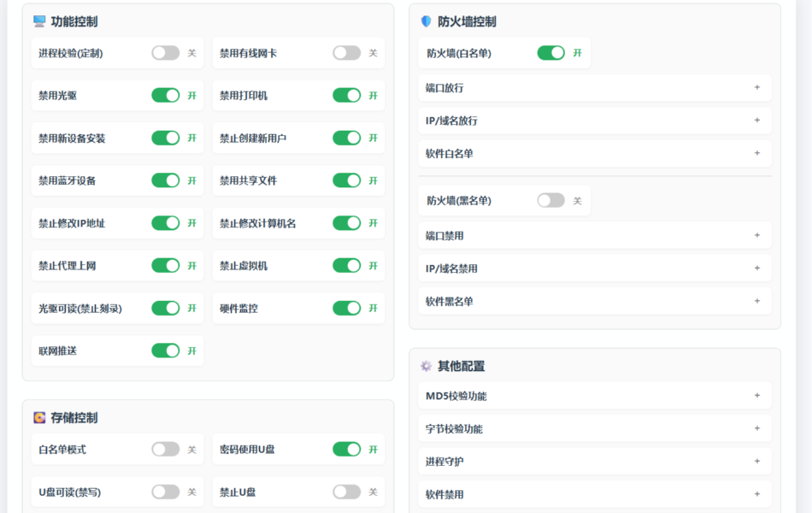Open the 字节校验功能 row
Image resolution: width=812 pixels, height=513 pixels.
pyautogui.click(x=594, y=429)
